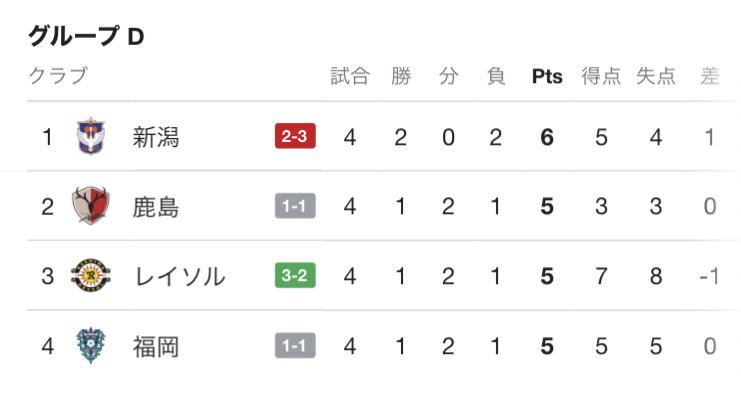The height and width of the screenshot is (394, 741).
Task: Select the 福岡 team name
Action: pyautogui.click(x=156, y=347)
